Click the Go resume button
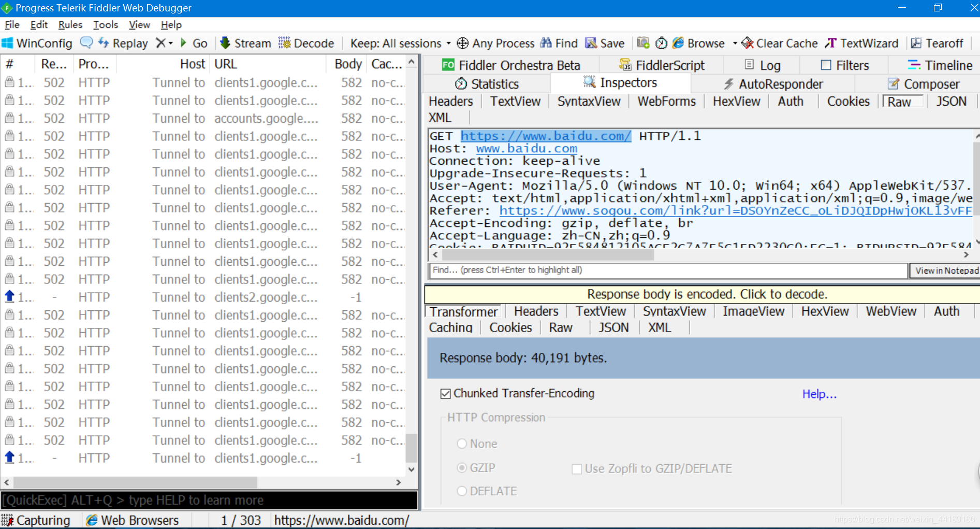This screenshot has width=980, height=529. click(194, 44)
